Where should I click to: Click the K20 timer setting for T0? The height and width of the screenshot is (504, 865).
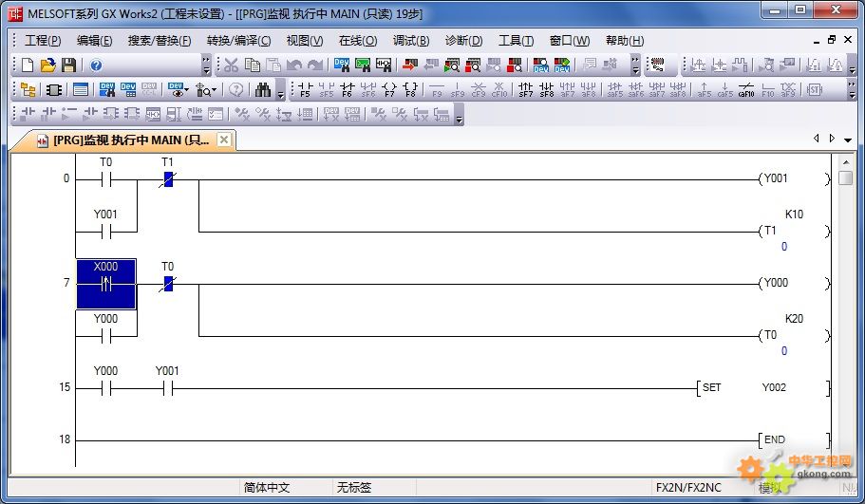coord(794,319)
